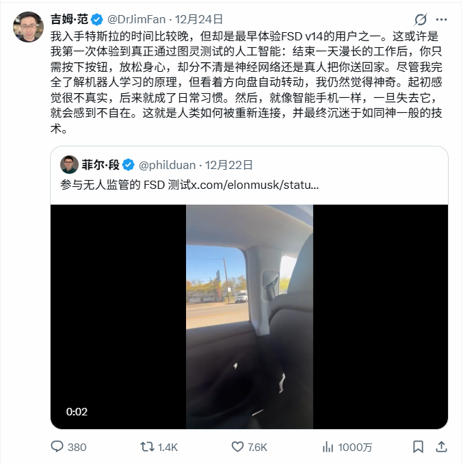This screenshot has width=476, height=464.
Task: Open the 菲尔·段 avatar in quoted post
Action: [x=69, y=165]
